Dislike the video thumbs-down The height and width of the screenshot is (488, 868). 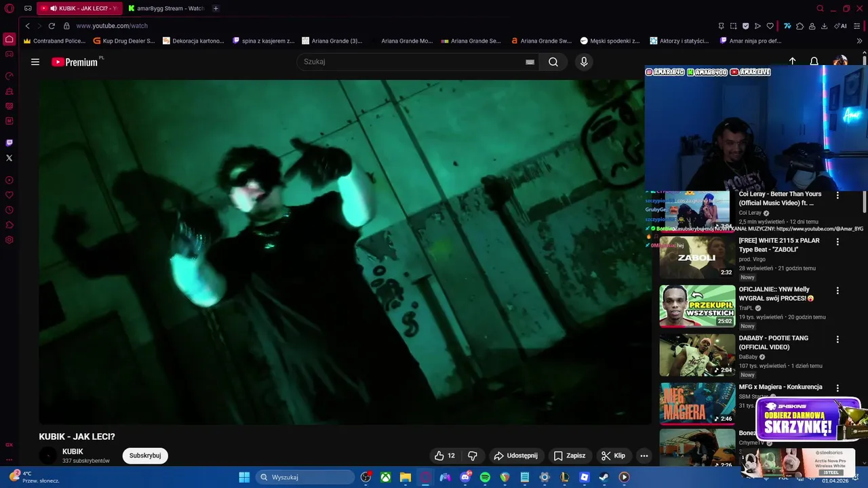click(473, 455)
